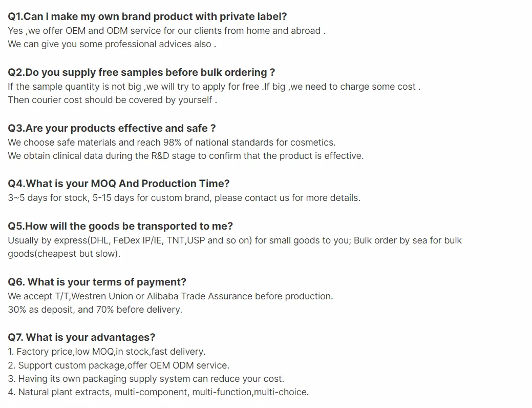
Task: Click the courier cost answer line
Action: click(112, 100)
